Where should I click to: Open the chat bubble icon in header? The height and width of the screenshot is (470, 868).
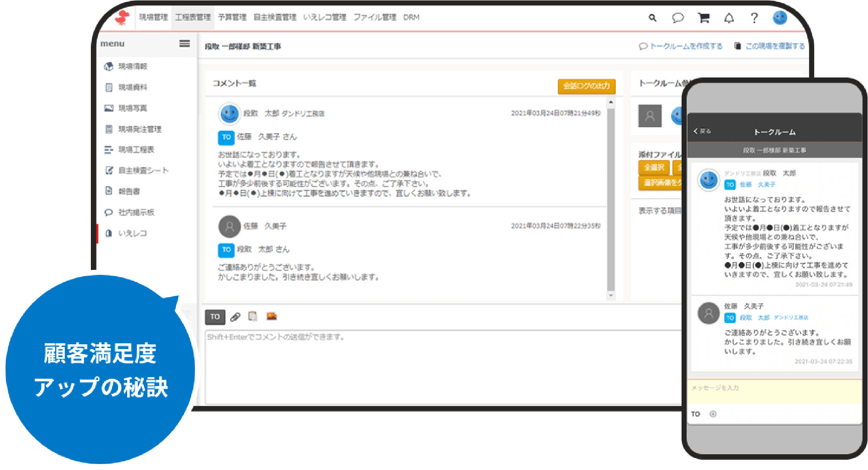point(678,18)
